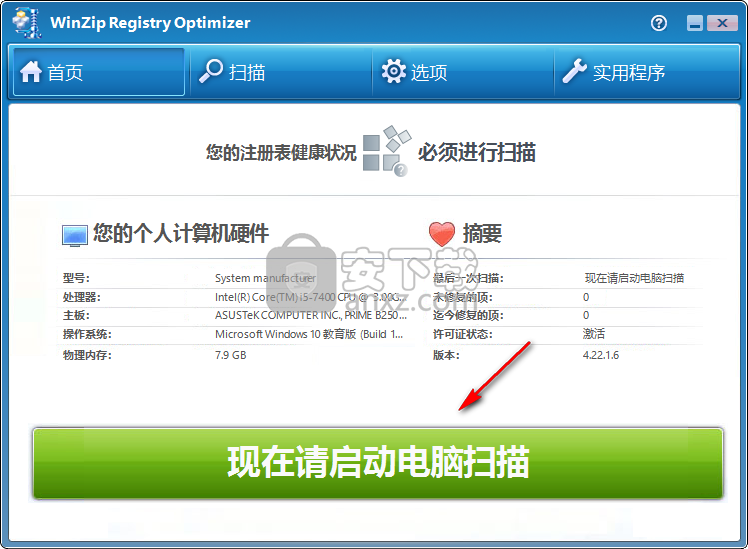Viewport: 748px width, 549px height.
Task: Click the red heart icon beside 摘要
Action: [x=442, y=234]
